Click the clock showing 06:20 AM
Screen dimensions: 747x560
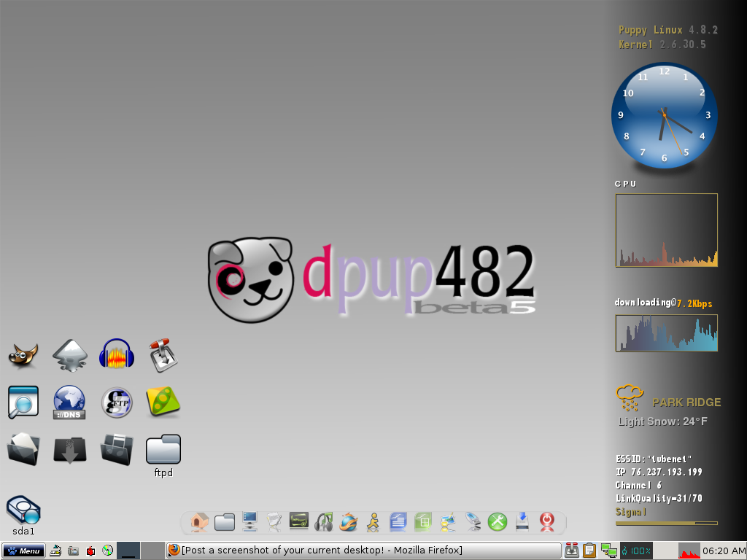pos(721,551)
